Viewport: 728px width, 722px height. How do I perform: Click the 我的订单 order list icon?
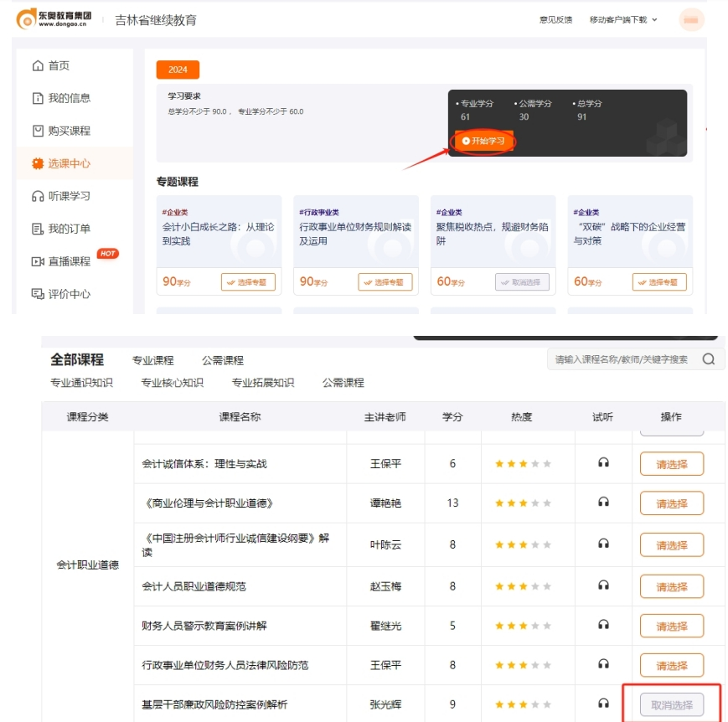tap(37, 229)
